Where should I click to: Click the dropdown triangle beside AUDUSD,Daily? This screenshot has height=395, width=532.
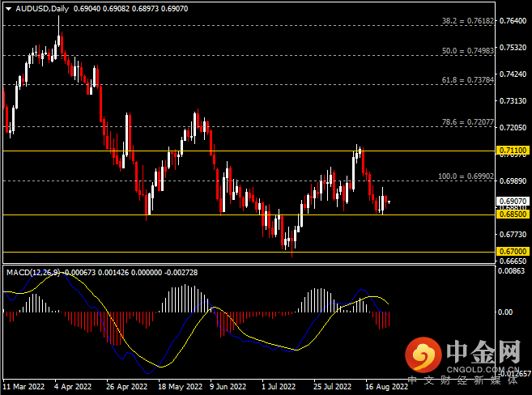pyautogui.click(x=8, y=9)
